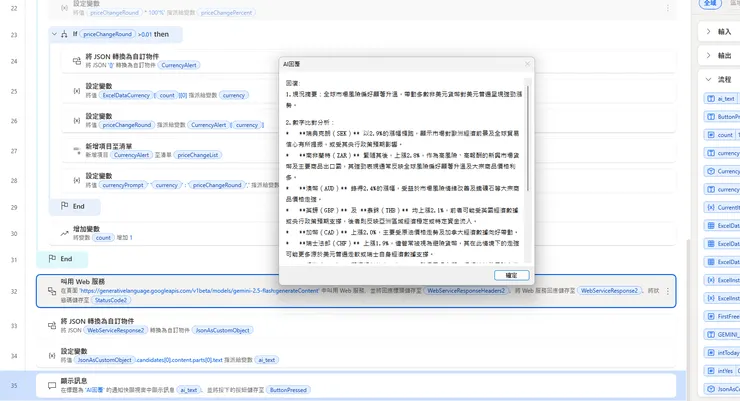This screenshot has width=740, height=401.
Task: Click the WebServiceResponseHeaders2 variable chip
Action: click(466, 291)
